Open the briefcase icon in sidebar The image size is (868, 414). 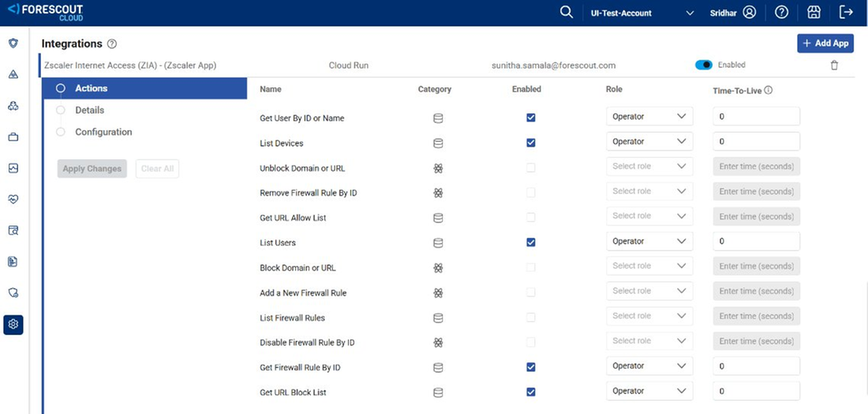click(x=13, y=137)
